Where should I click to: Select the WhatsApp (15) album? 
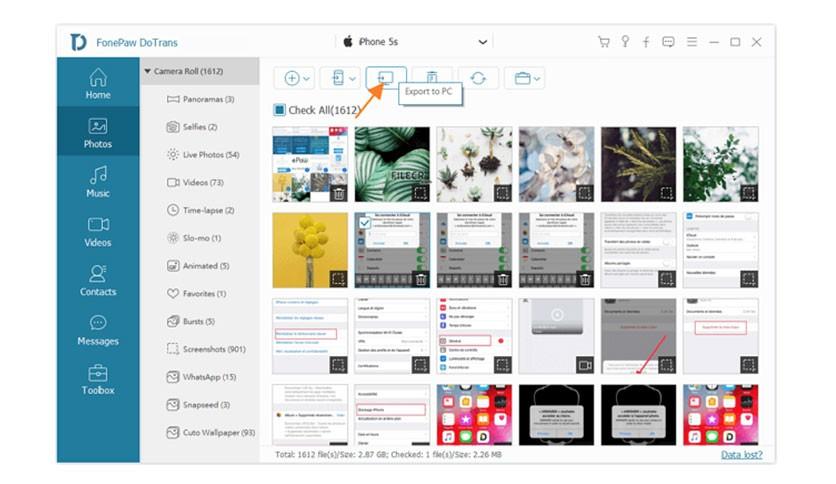click(x=200, y=377)
